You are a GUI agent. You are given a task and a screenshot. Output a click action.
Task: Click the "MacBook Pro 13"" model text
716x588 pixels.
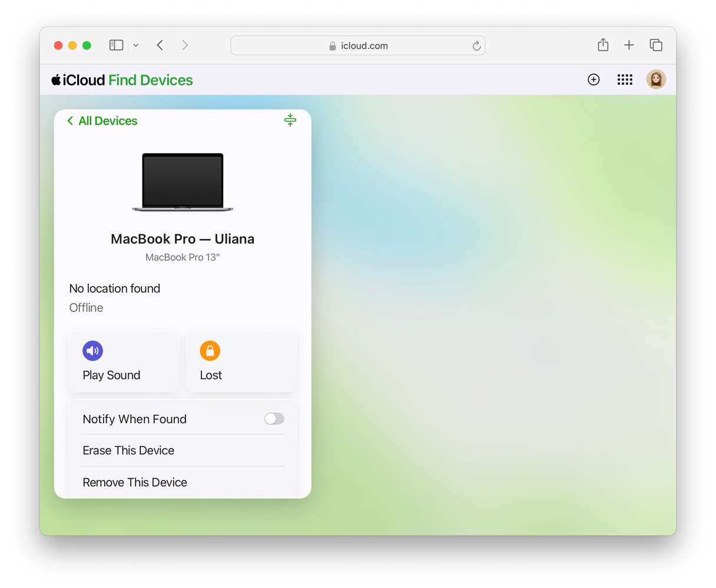coord(183,257)
